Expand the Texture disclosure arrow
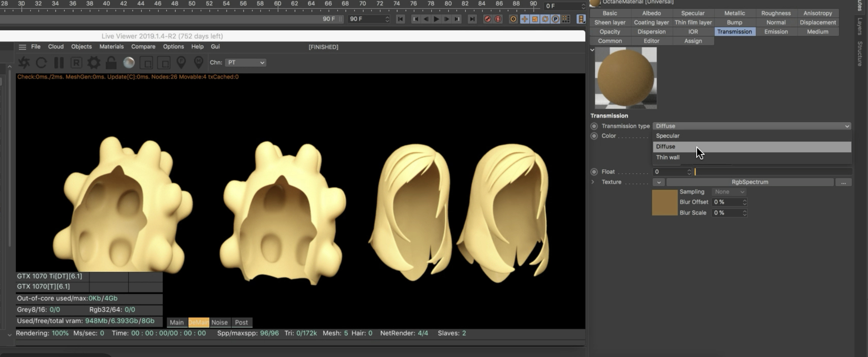This screenshot has height=357, width=868. tap(593, 182)
